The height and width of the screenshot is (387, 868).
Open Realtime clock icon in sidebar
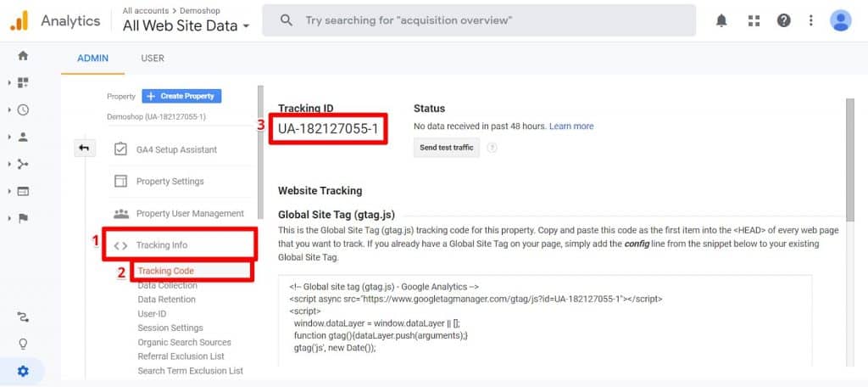[x=23, y=109]
